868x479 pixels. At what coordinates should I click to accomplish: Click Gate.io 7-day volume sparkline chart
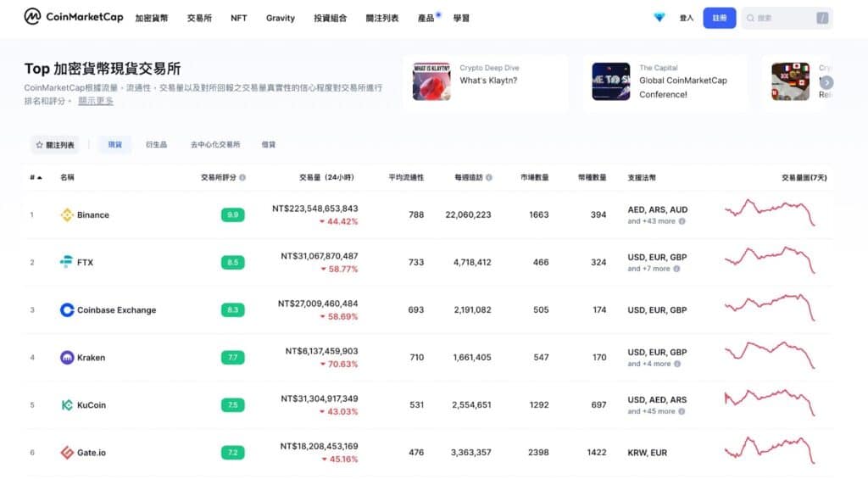click(770, 450)
